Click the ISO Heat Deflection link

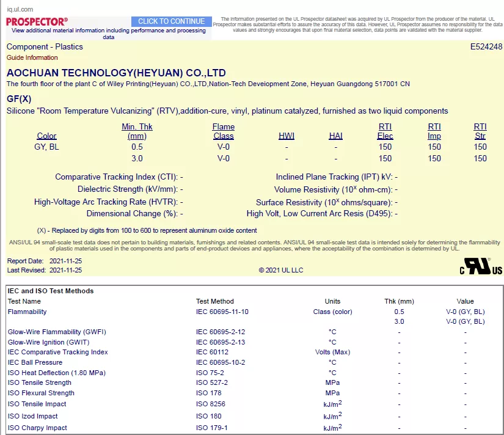pos(56,373)
